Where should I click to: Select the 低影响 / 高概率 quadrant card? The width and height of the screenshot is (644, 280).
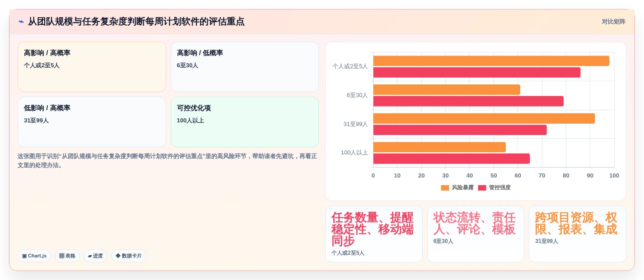coord(92,122)
